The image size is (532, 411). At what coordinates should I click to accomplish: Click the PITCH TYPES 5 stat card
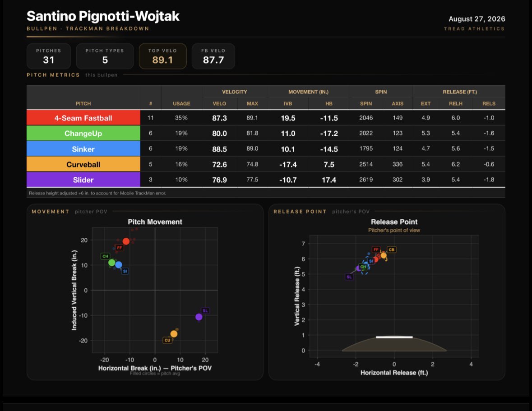coord(105,56)
